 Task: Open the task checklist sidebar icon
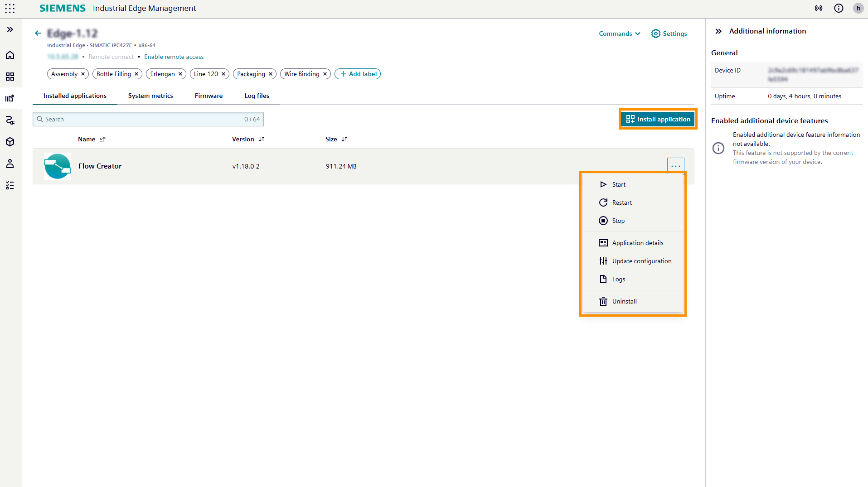10,185
